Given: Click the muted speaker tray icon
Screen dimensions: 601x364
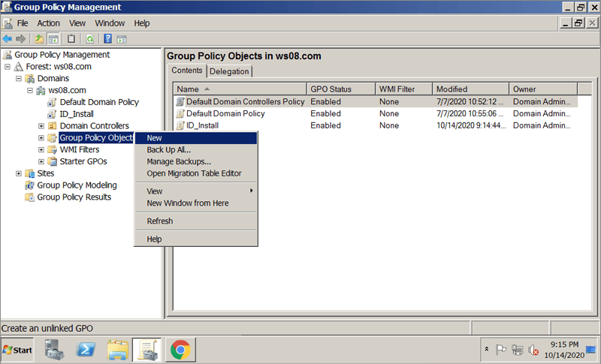Looking at the screenshot, I should click(x=533, y=350).
